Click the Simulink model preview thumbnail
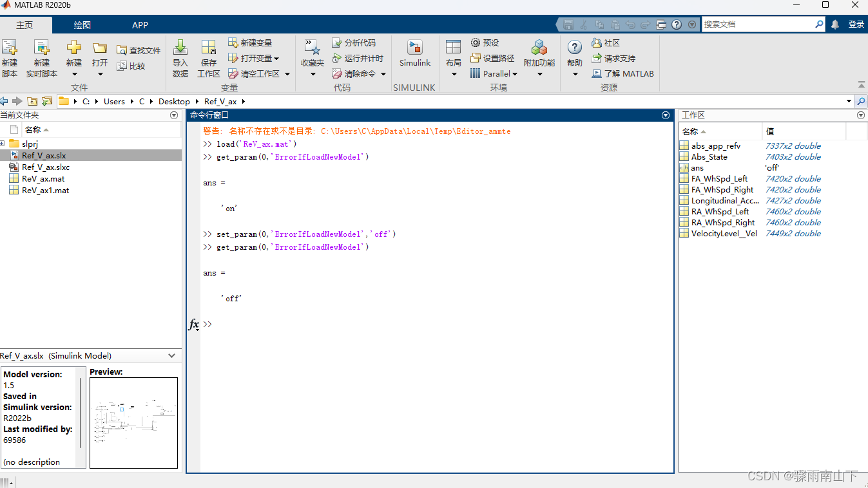The image size is (868, 488). pos(133,422)
